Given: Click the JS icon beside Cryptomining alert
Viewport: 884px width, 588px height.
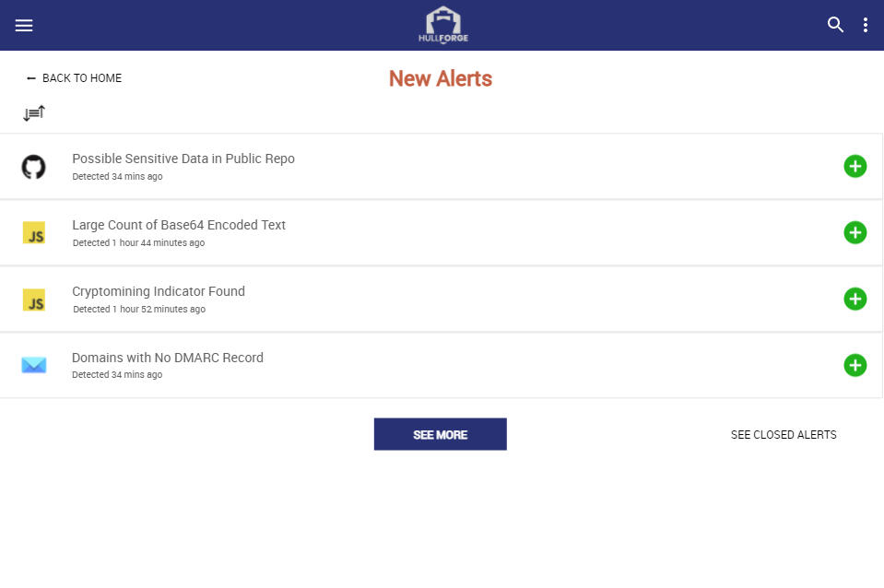Looking at the screenshot, I should pos(34,300).
